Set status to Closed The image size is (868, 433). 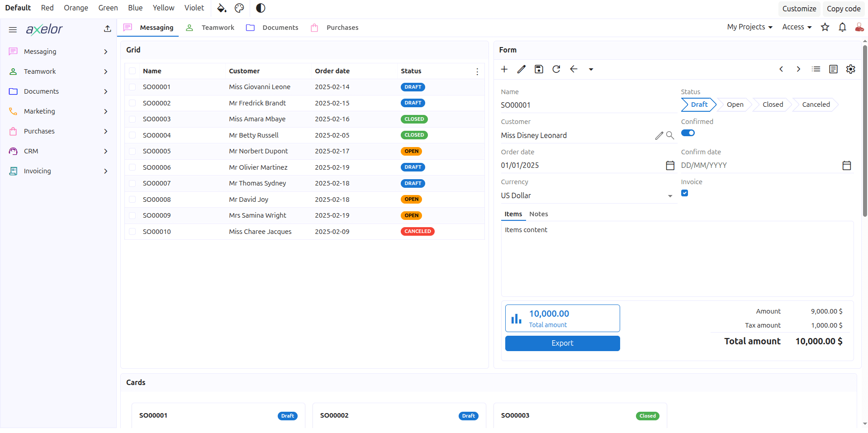[x=773, y=105]
